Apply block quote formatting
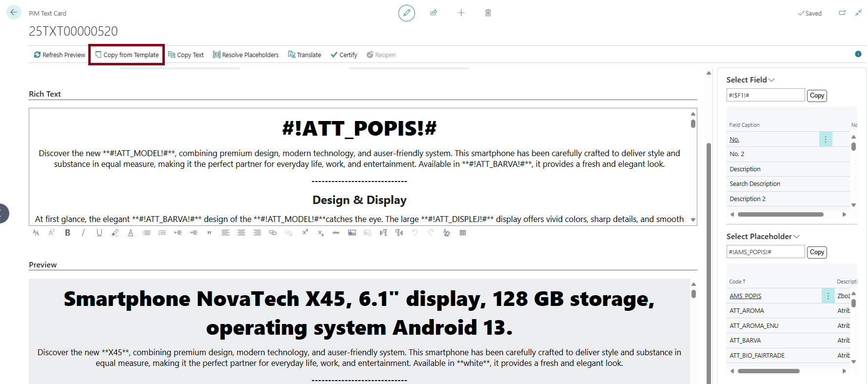868x384 pixels. (209, 233)
